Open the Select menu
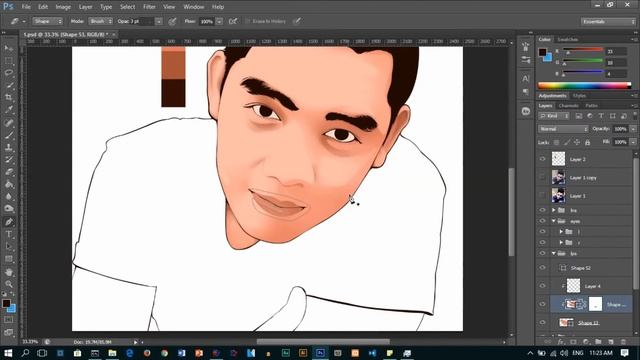The width and height of the screenshot is (640, 360). [x=127, y=7]
